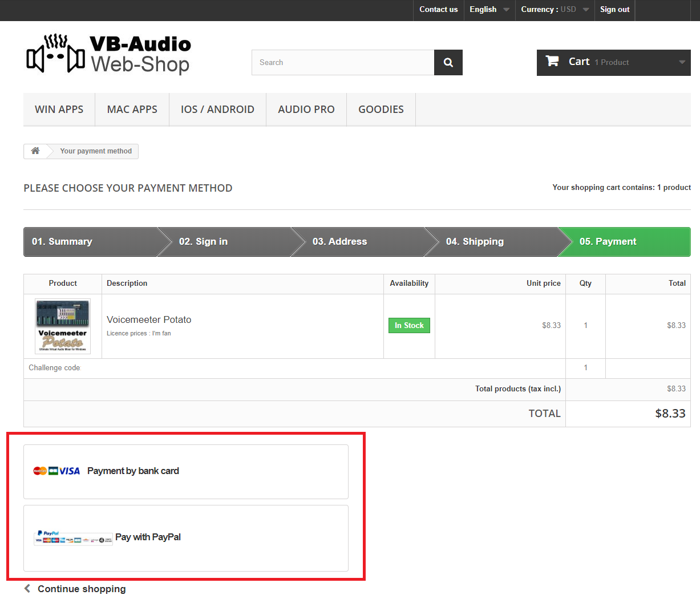700x599 pixels.
Task: Click the Continue shopping chevron arrow
Action: [27, 588]
